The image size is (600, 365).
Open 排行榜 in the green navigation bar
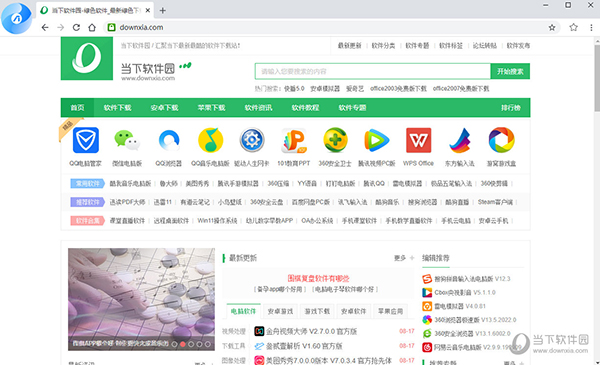click(x=511, y=108)
